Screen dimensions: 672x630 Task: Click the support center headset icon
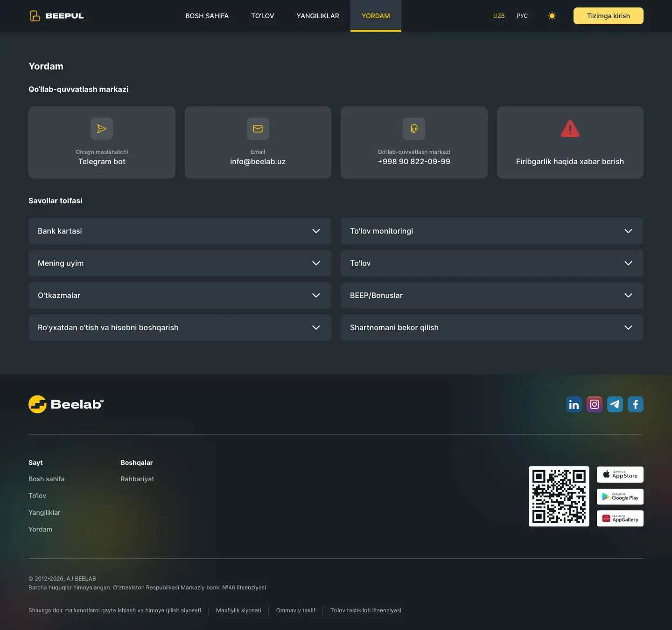coord(414,129)
